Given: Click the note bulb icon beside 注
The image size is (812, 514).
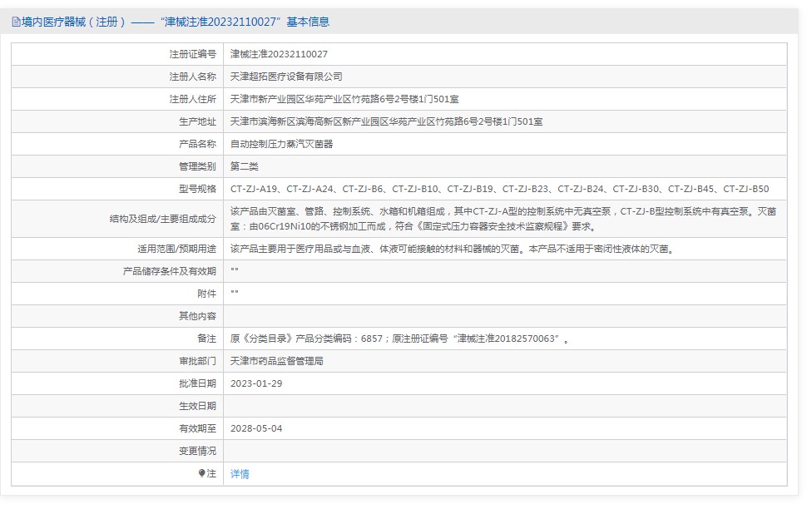Looking at the screenshot, I should pyautogui.click(x=201, y=473).
